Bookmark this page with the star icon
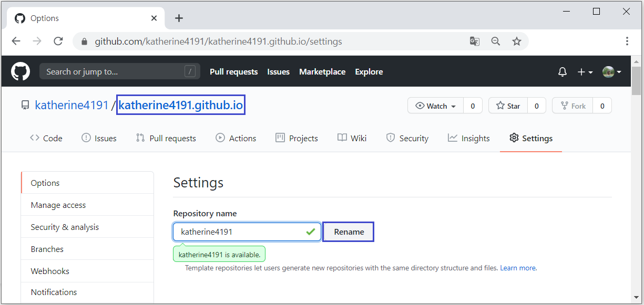Viewport: 644px width, 305px height. pos(517,41)
